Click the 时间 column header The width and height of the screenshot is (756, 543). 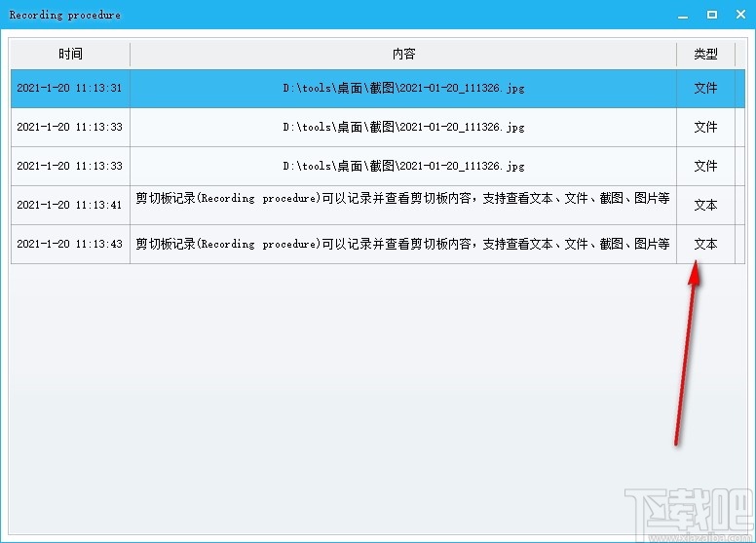tap(70, 54)
